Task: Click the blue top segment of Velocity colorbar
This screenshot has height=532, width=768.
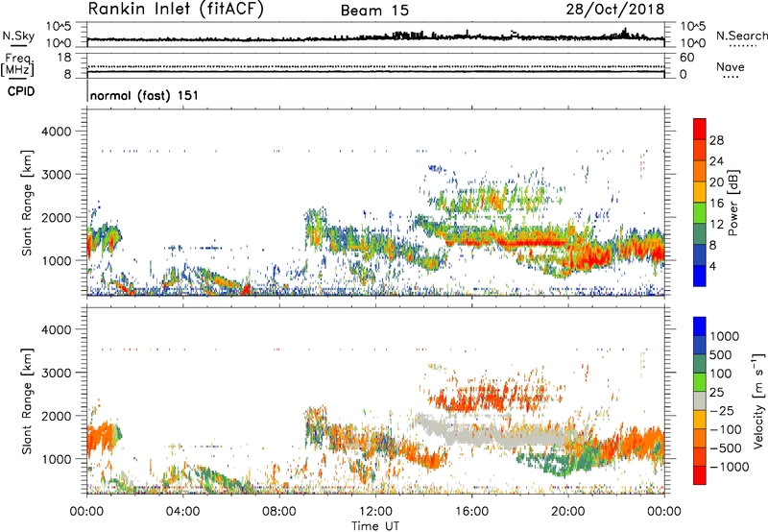Action: point(700,326)
